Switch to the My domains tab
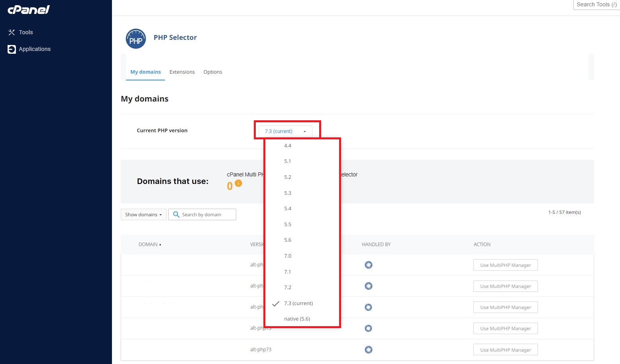Screen dimensions: 620x364 pyautogui.click(x=145, y=72)
